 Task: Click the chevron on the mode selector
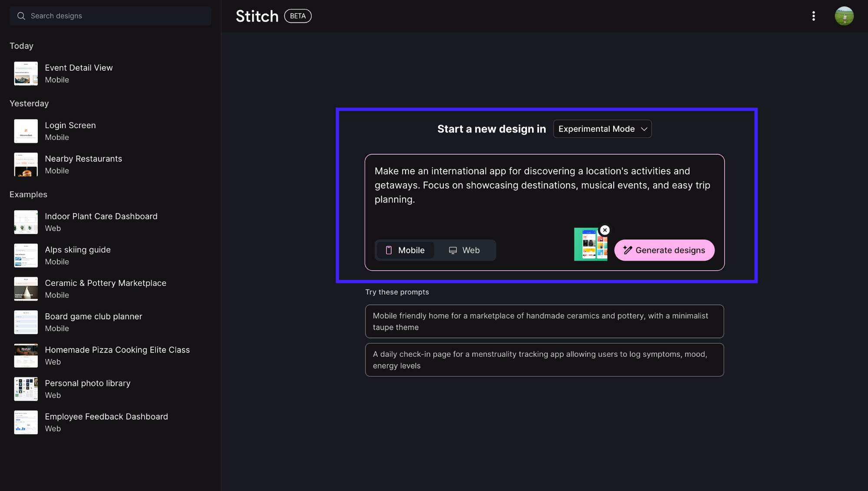[644, 129]
